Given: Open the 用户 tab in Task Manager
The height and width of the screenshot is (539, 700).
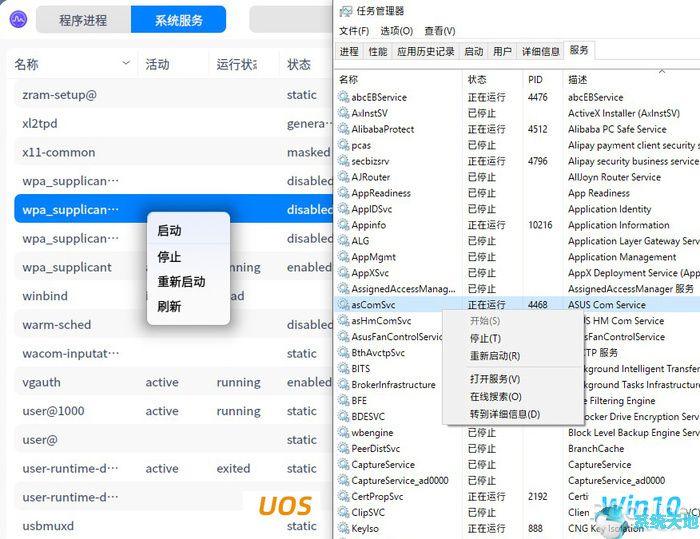Looking at the screenshot, I should tap(502, 52).
